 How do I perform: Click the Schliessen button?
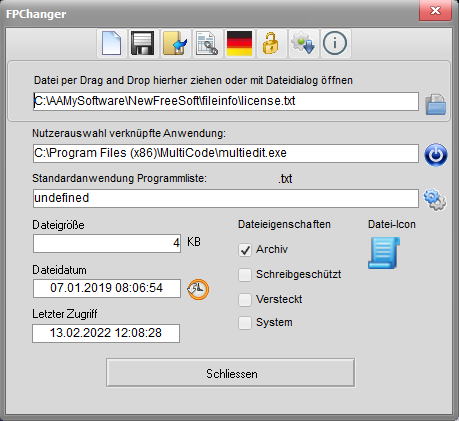point(231,373)
